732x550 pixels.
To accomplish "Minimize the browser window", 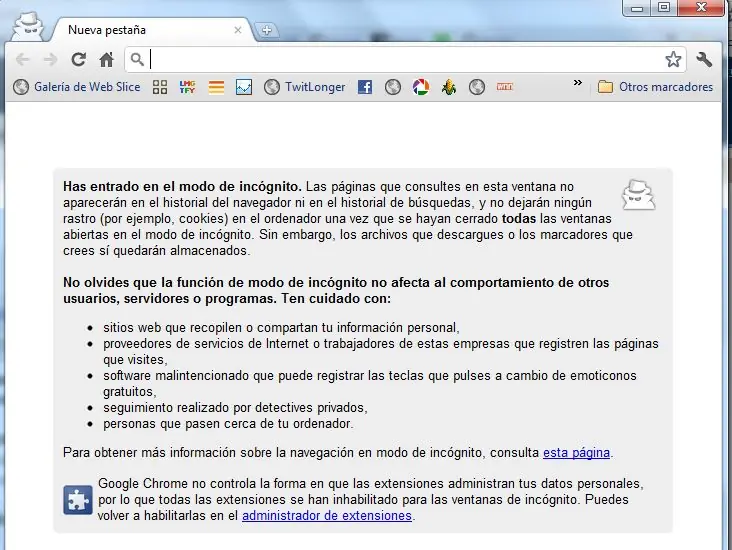I will (637, 8).
